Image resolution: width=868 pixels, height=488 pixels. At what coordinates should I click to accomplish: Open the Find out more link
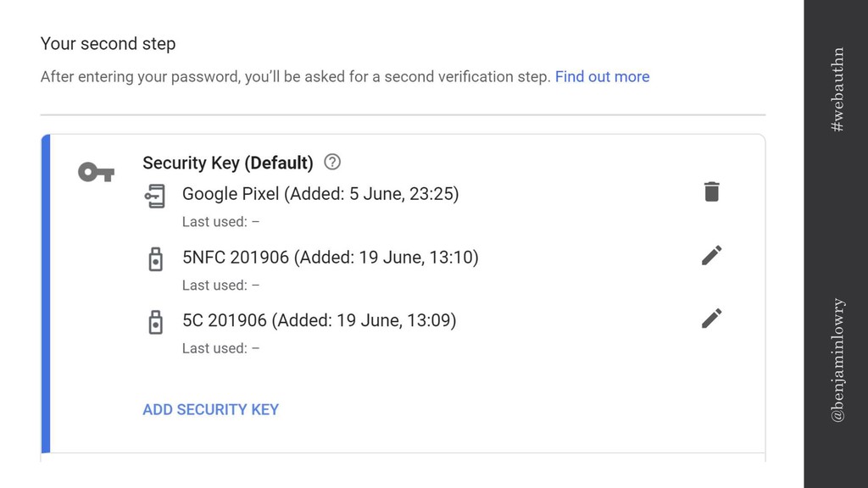coord(602,77)
